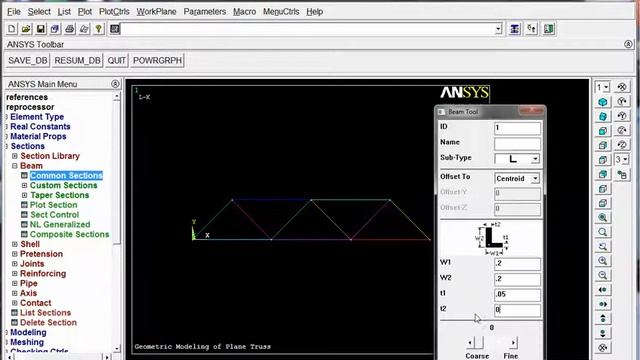The width and height of the screenshot is (640, 360).
Task: Select Composite Sections in tree
Action: click(69, 234)
